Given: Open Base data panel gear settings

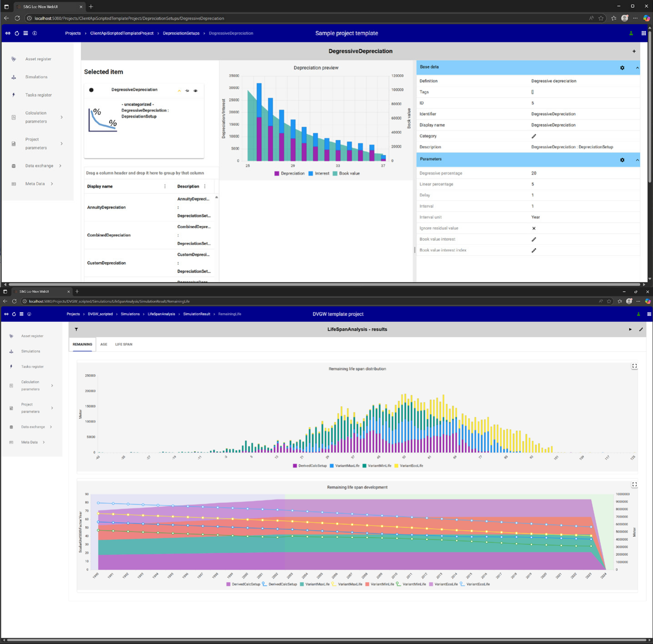Looking at the screenshot, I should tap(622, 68).
